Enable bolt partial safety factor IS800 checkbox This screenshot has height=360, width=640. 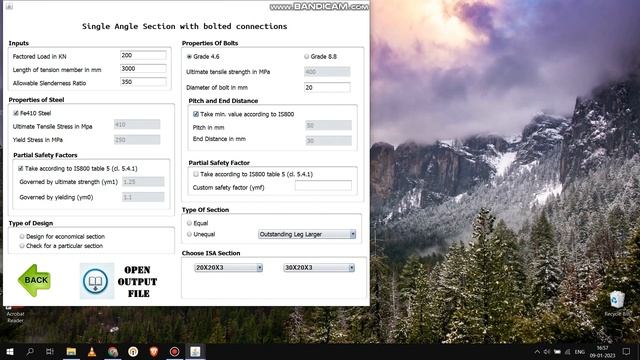coord(196,174)
